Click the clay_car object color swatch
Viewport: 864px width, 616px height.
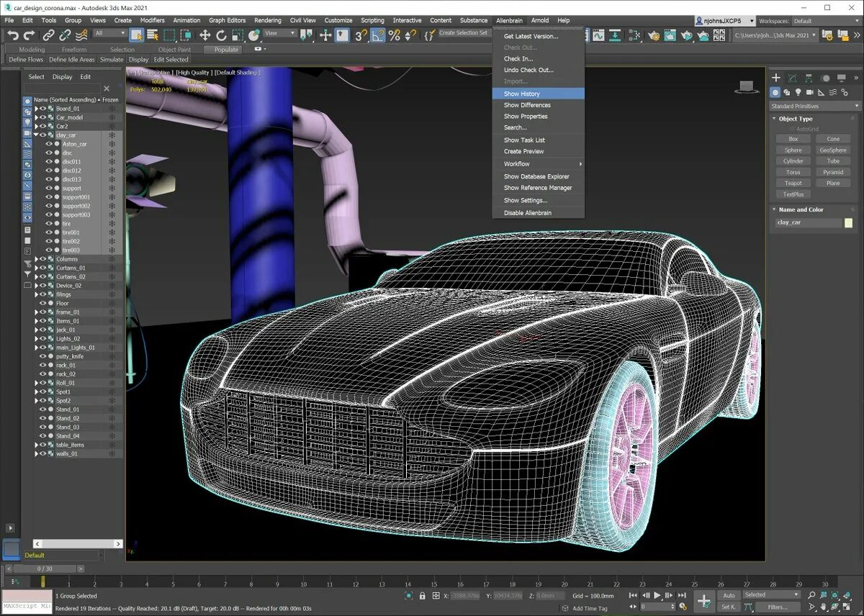[x=848, y=223]
